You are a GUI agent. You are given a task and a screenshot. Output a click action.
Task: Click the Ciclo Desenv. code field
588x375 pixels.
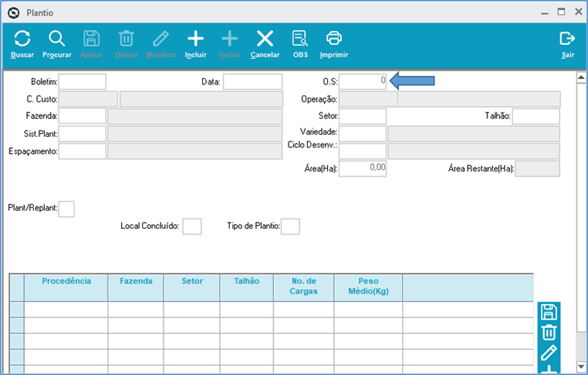pyautogui.click(x=362, y=151)
